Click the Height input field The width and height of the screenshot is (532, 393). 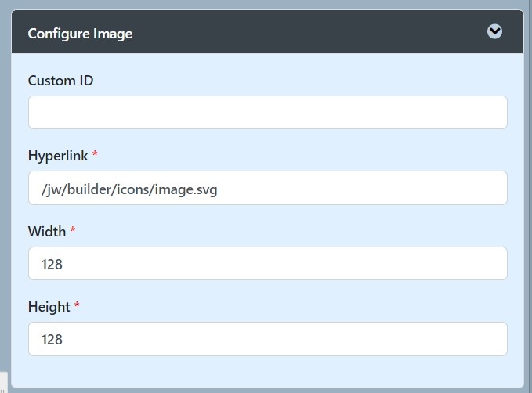point(268,339)
